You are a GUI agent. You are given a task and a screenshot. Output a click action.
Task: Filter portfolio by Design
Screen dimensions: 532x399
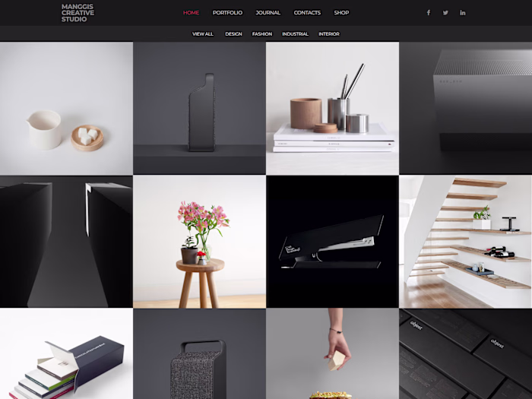pos(233,34)
